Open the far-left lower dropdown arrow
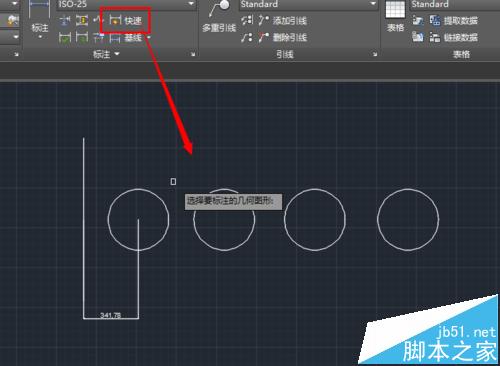This screenshot has width=500, height=366. [16, 36]
